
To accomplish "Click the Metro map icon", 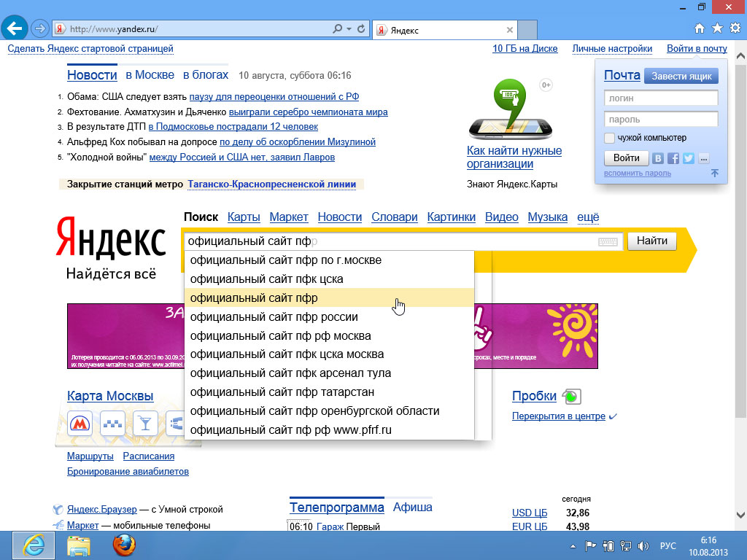I will [x=80, y=424].
